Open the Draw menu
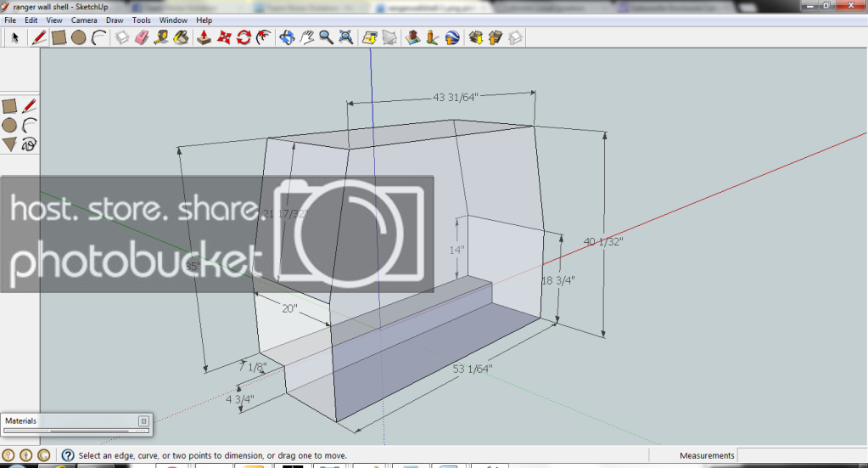Screen dimensions: 868x468 [x=115, y=20]
